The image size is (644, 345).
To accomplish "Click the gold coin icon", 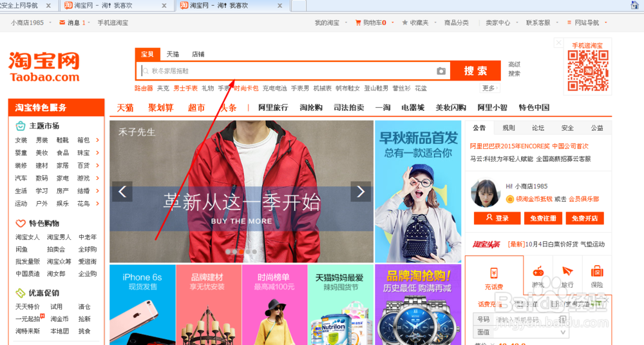I will point(509,199).
